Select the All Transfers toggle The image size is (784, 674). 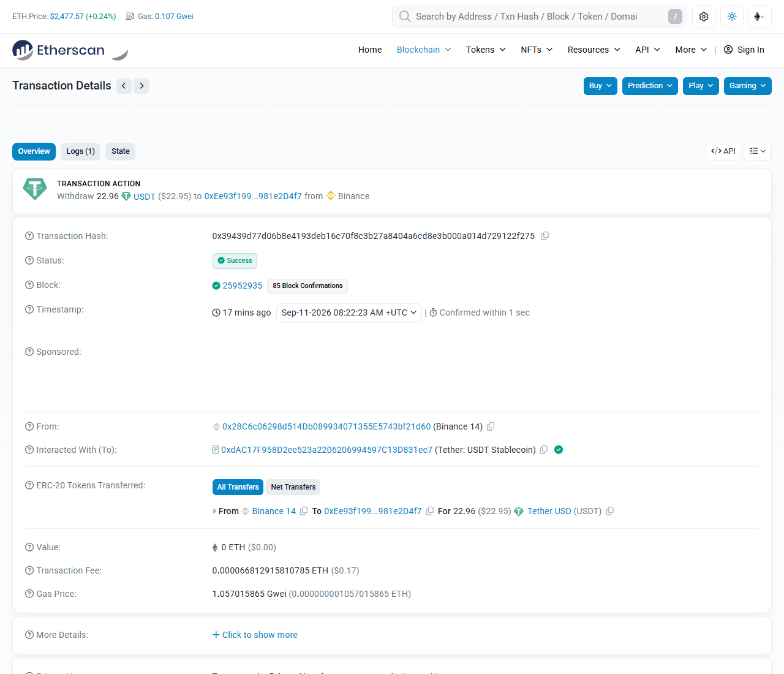[x=238, y=487]
